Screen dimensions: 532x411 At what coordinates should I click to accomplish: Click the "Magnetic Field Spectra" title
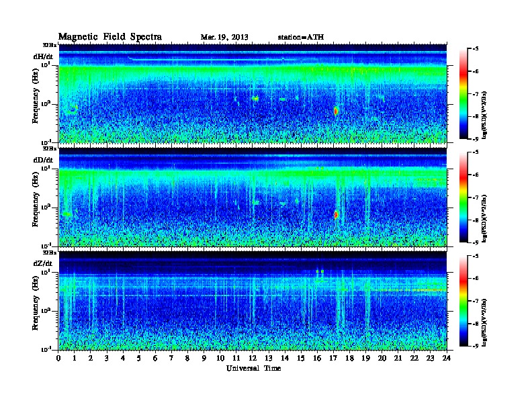click(110, 37)
